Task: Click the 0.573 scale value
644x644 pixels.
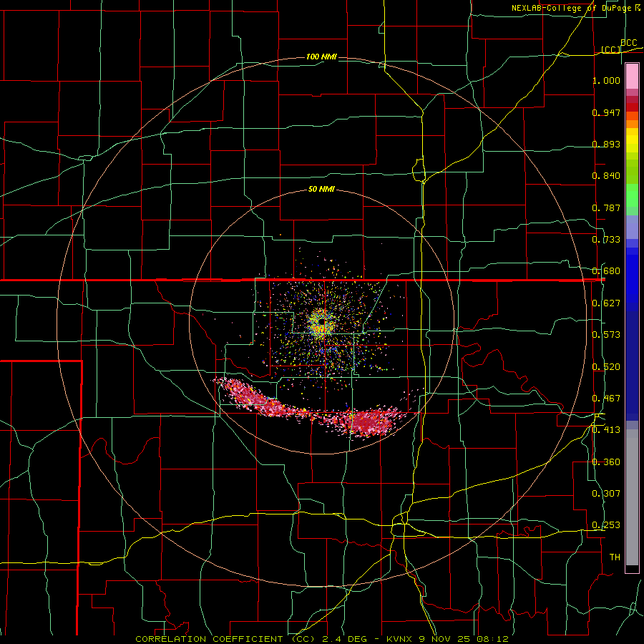Action: click(x=606, y=335)
